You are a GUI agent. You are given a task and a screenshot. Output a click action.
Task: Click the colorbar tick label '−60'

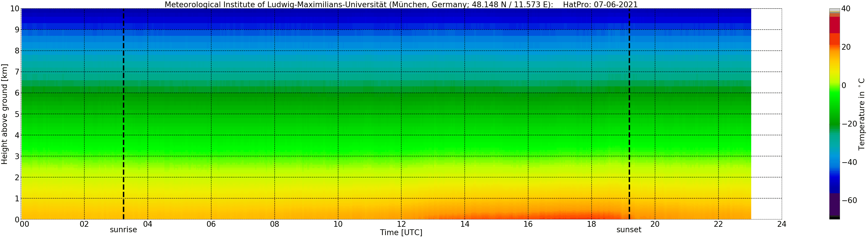(849, 200)
